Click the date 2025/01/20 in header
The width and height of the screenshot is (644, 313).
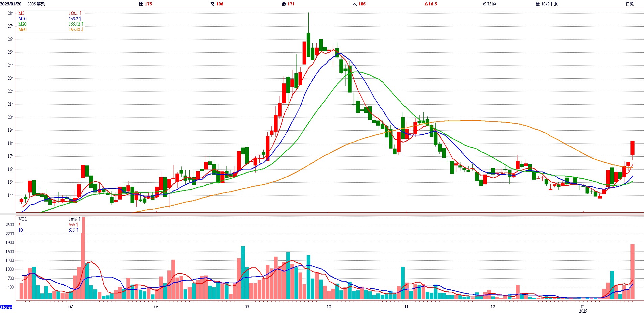[x=11, y=4]
